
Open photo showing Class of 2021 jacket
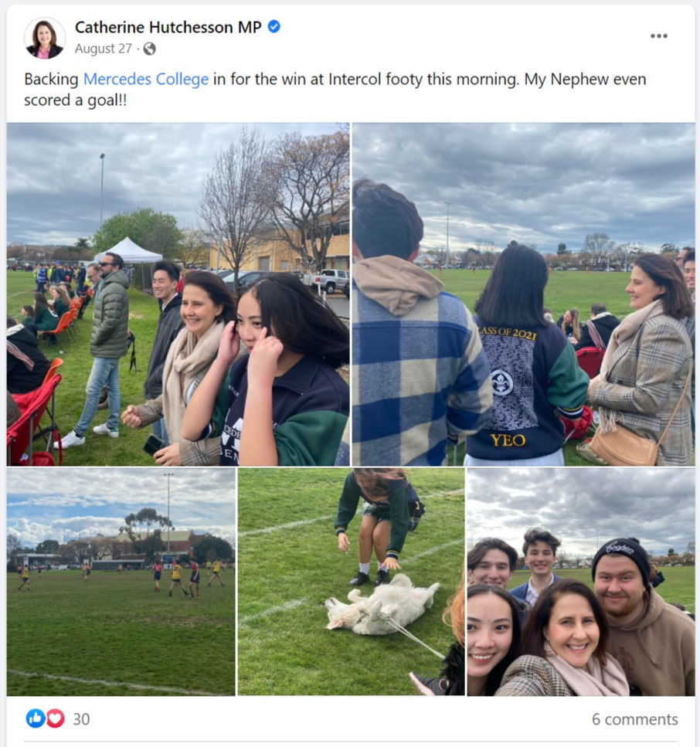[x=523, y=294]
